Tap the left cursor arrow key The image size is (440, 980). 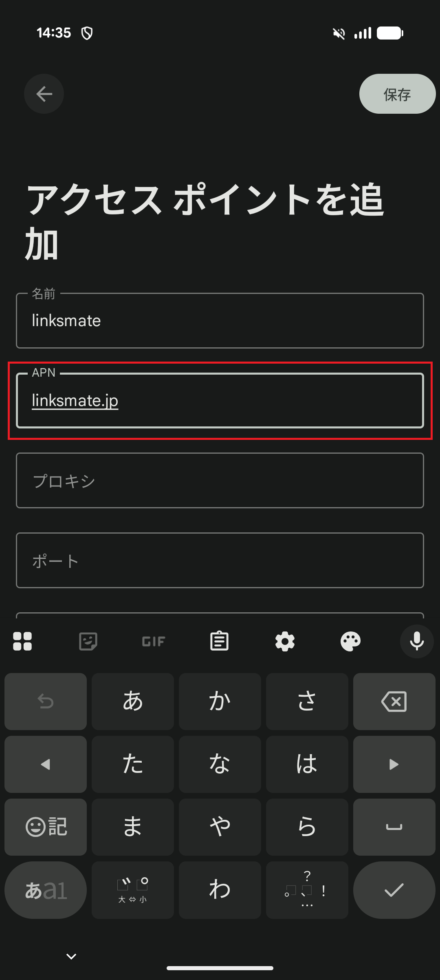point(45,764)
